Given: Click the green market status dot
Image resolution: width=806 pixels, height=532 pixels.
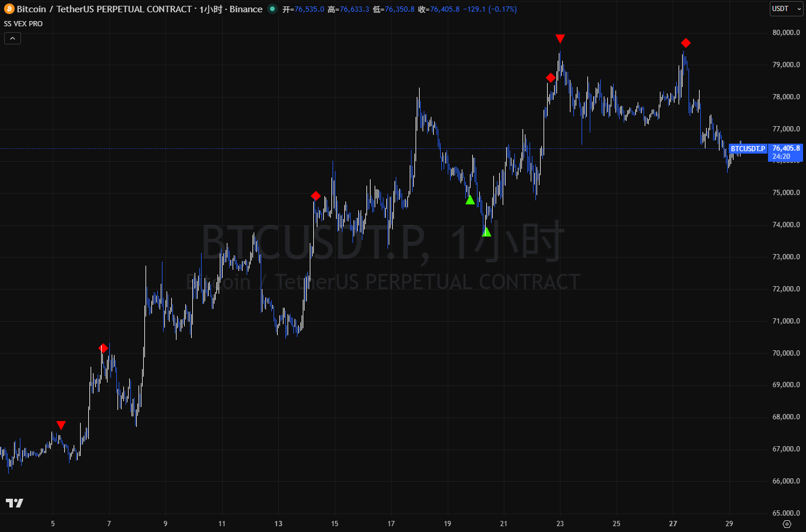Looking at the screenshot, I should point(272,9).
